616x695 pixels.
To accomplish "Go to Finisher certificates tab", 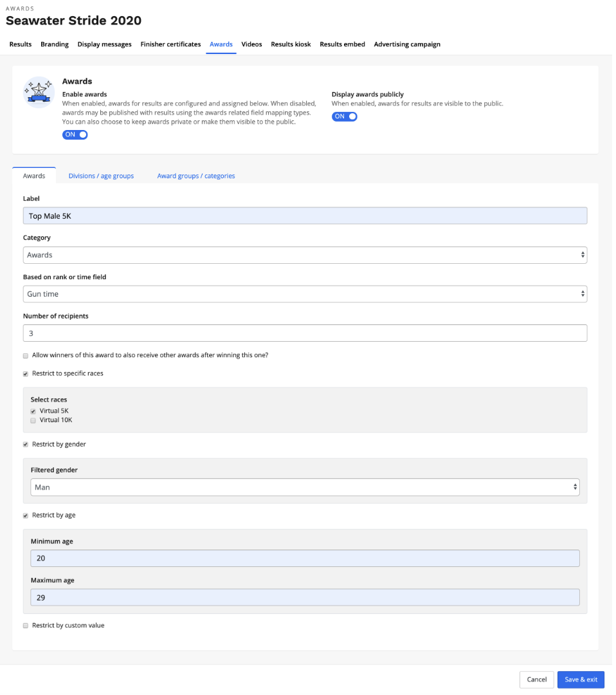I will (x=170, y=44).
